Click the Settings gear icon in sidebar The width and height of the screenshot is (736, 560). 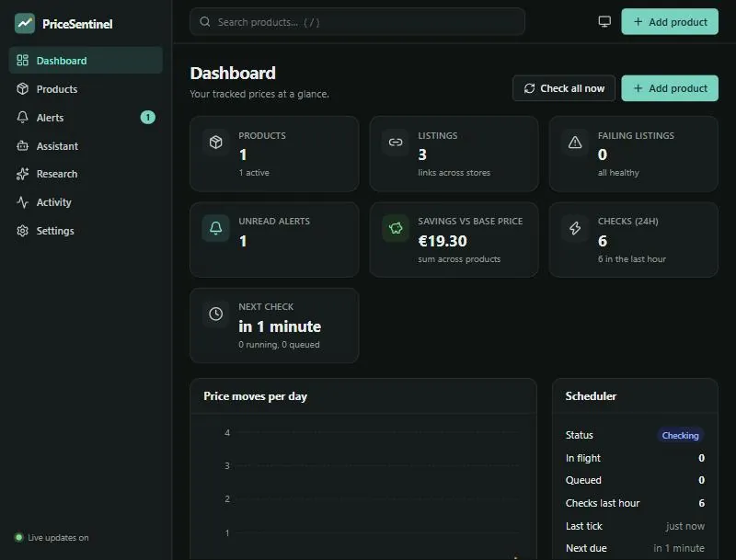point(22,231)
